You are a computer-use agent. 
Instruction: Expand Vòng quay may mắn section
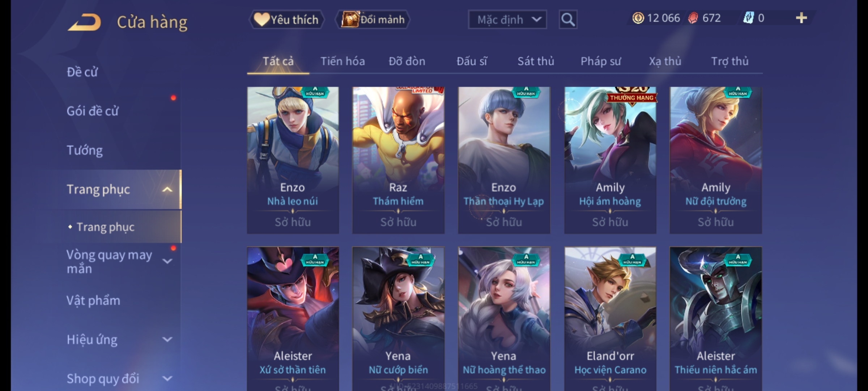click(x=167, y=261)
